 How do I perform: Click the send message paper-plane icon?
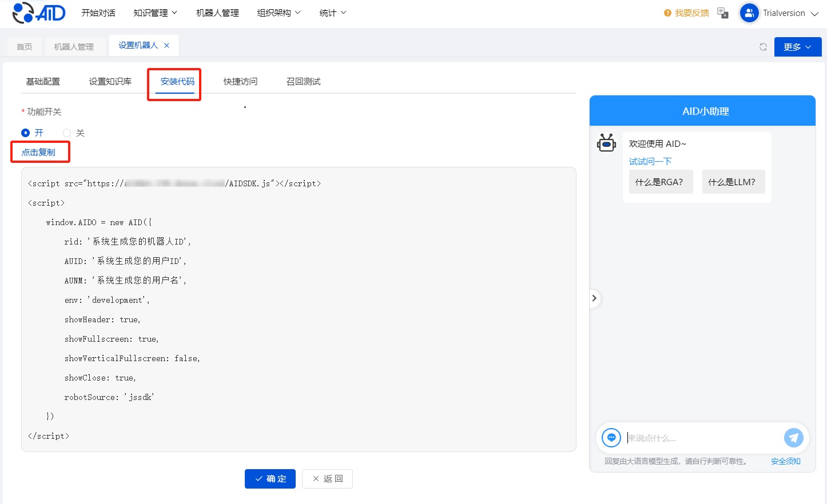(x=793, y=438)
